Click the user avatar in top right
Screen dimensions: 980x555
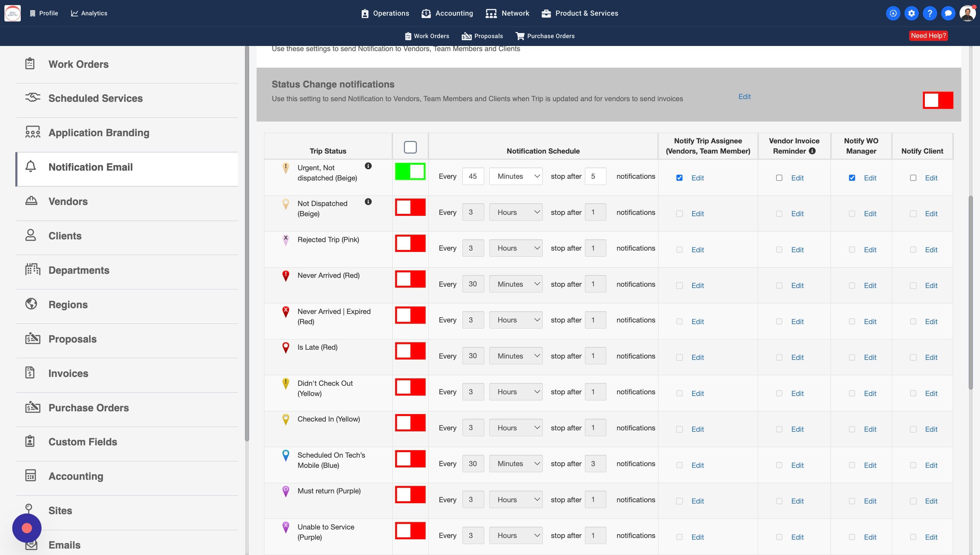[x=967, y=13]
